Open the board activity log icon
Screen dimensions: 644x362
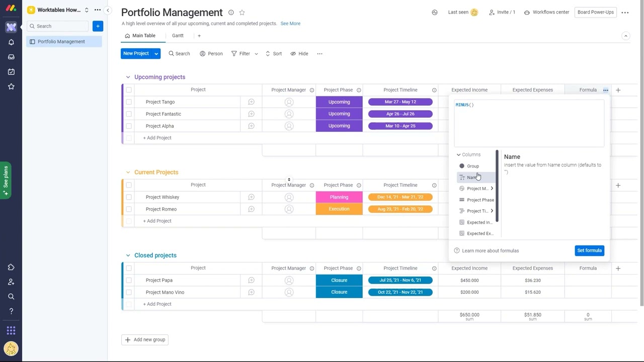[x=435, y=13]
